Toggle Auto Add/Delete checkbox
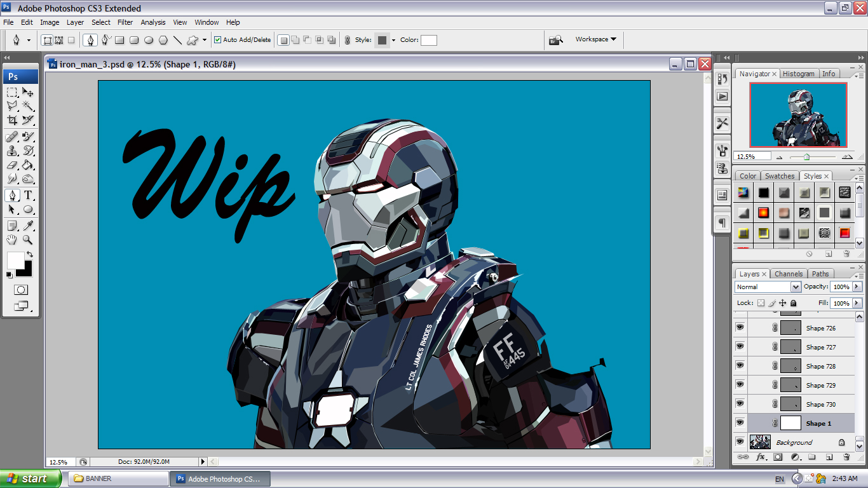 coord(218,40)
